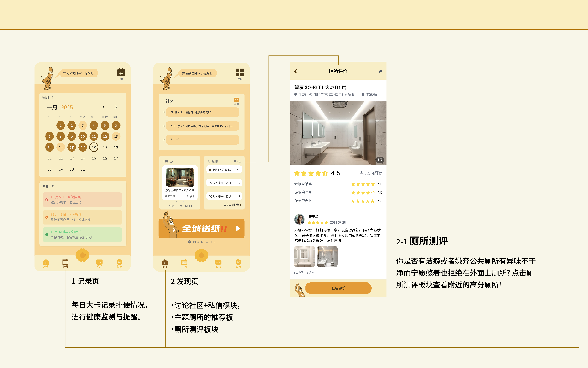Viewport: 588px width, 368px height.
Task: Expand the first community post triangle
Action: point(164,112)
